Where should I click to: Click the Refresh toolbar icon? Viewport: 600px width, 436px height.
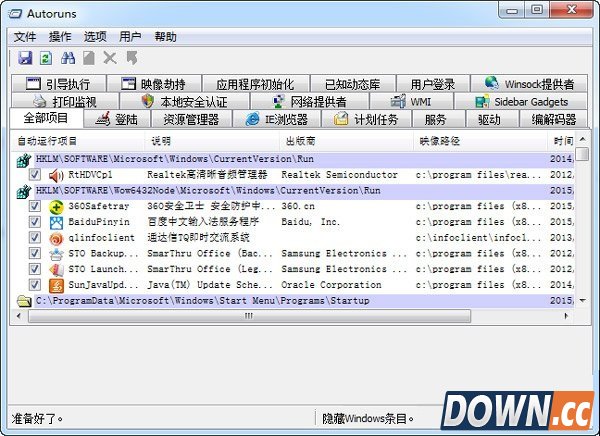(x=46, y=58)
